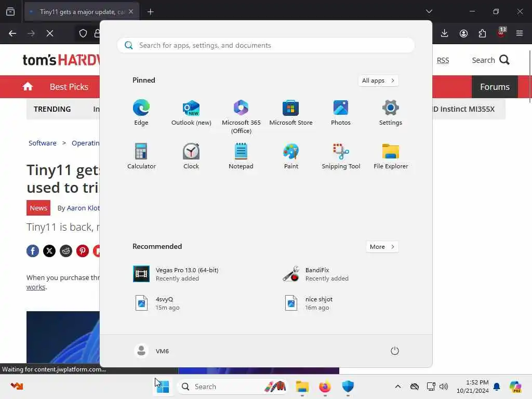Open the orange taskbar icon left of Start

17,386
